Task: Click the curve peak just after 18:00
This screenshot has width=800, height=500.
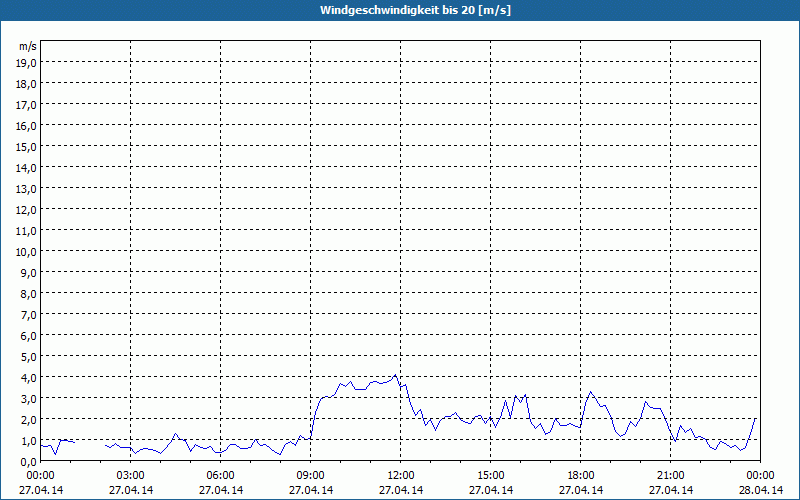Action: [591, 392]
